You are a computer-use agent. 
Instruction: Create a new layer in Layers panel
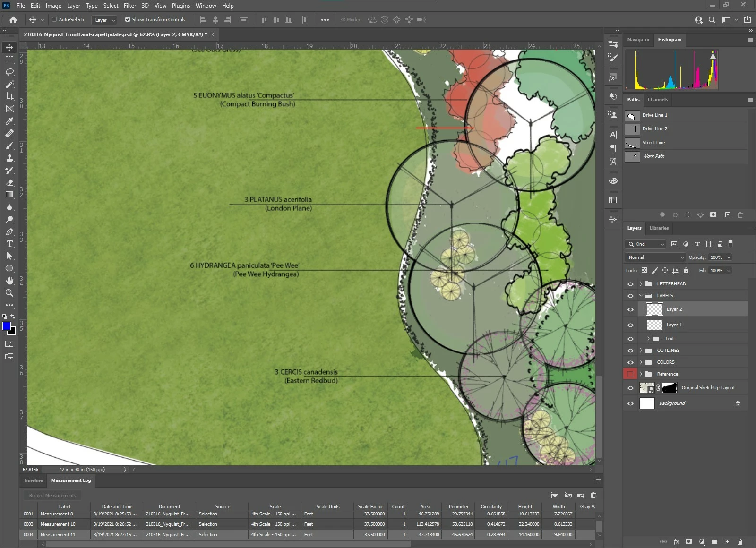(x=727, y=542)
